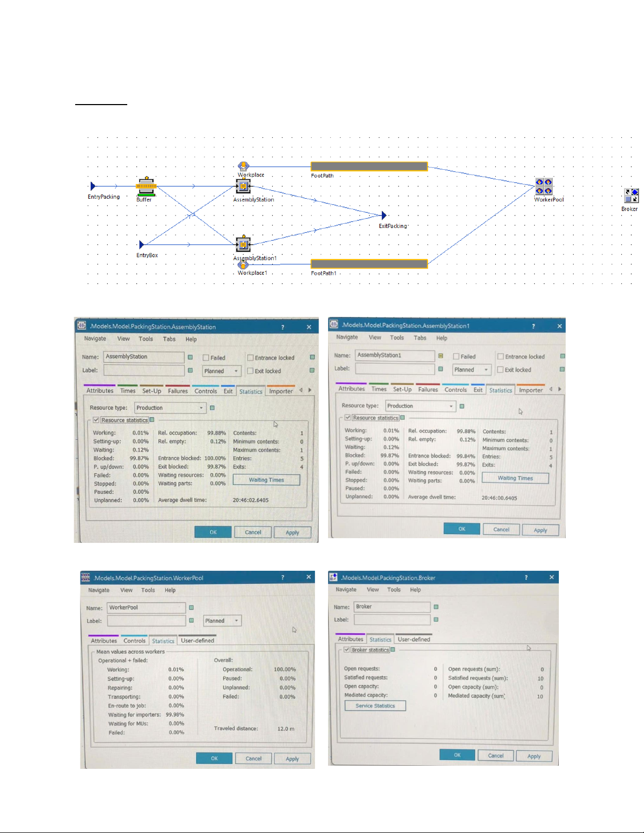
Task: Toggle Failed checkbox in AssemblyStation dialog
Action: [x=206, y=358]
